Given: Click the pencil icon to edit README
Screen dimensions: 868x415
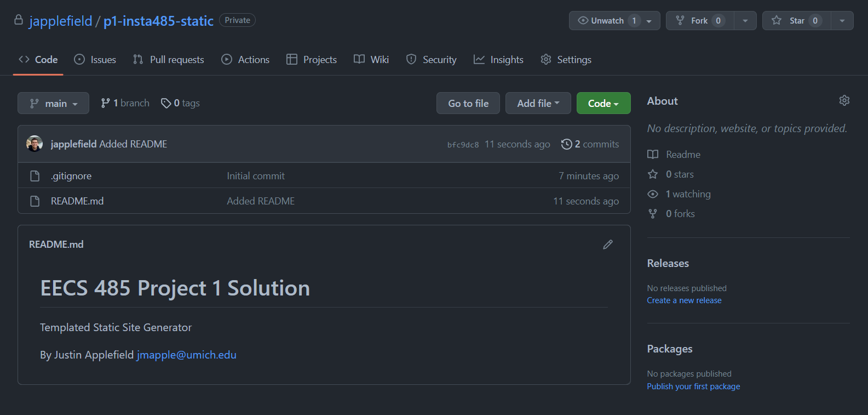Looking at the screenshot, I should (607, 245).
